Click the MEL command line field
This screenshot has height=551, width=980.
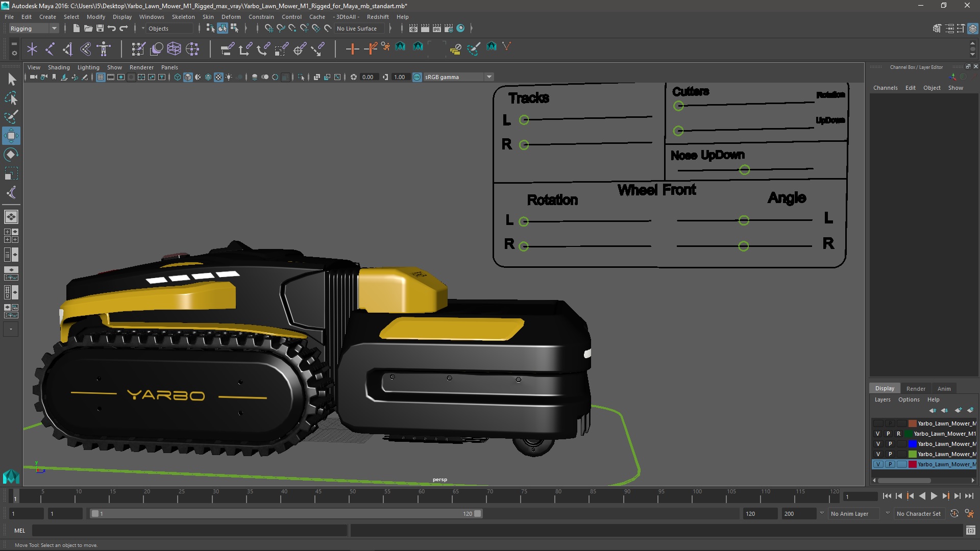(189, 531)
